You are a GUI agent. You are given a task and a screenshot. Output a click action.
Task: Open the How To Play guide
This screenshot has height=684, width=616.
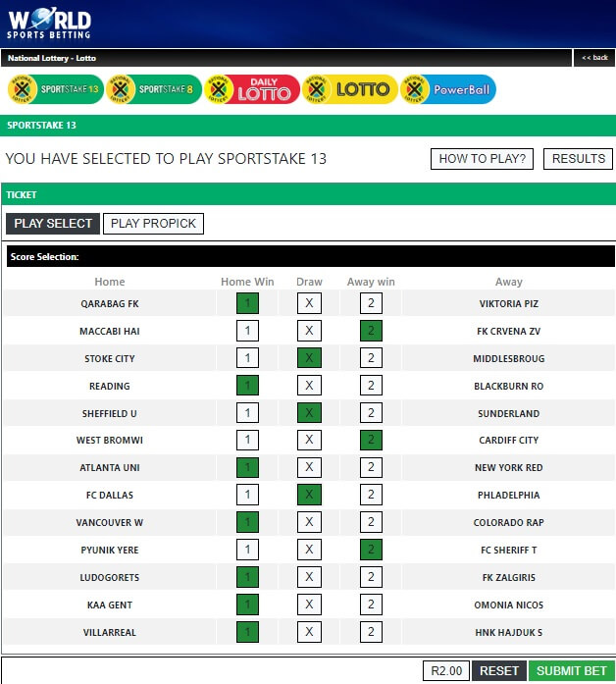[x=482, y=159]
